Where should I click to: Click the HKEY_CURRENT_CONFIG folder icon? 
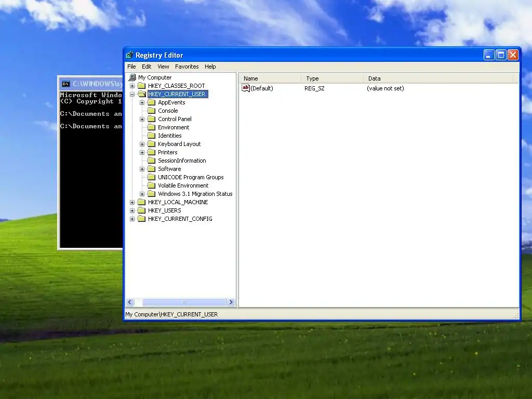142,219
